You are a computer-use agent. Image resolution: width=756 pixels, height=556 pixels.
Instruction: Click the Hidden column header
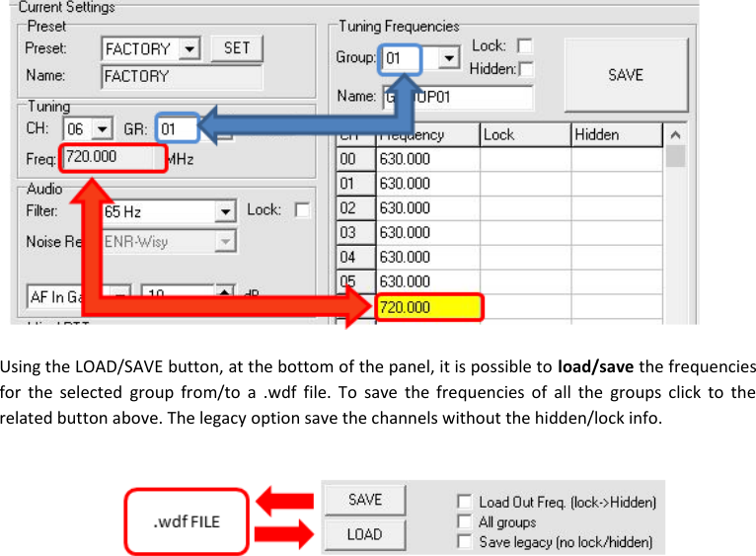[x=617, y=134]
